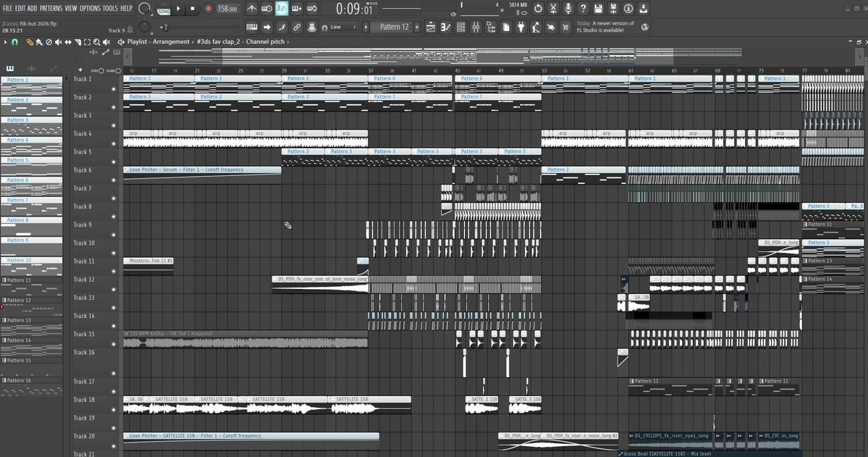Open the OPTIONS menu

click(90, 8)
